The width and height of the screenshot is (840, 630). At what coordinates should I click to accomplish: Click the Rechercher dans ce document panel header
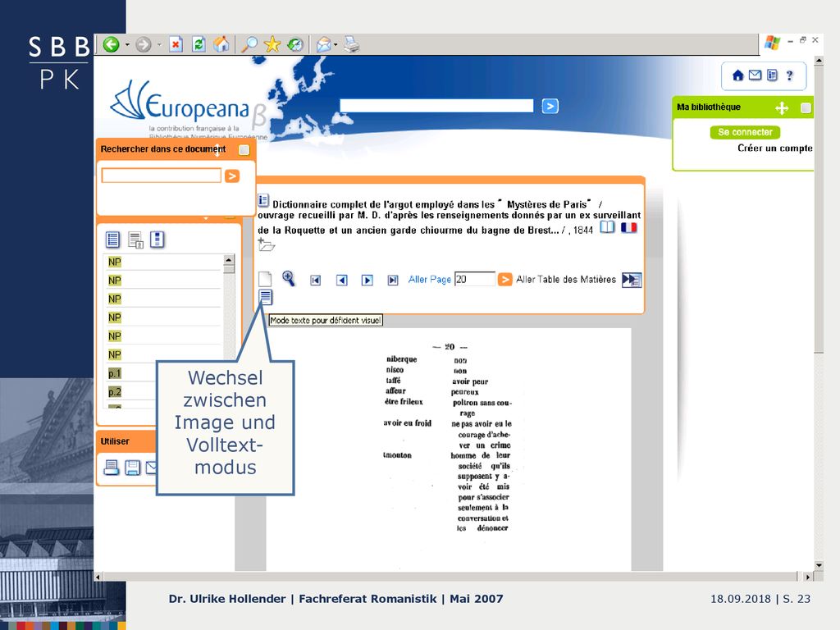coord(176,149)
